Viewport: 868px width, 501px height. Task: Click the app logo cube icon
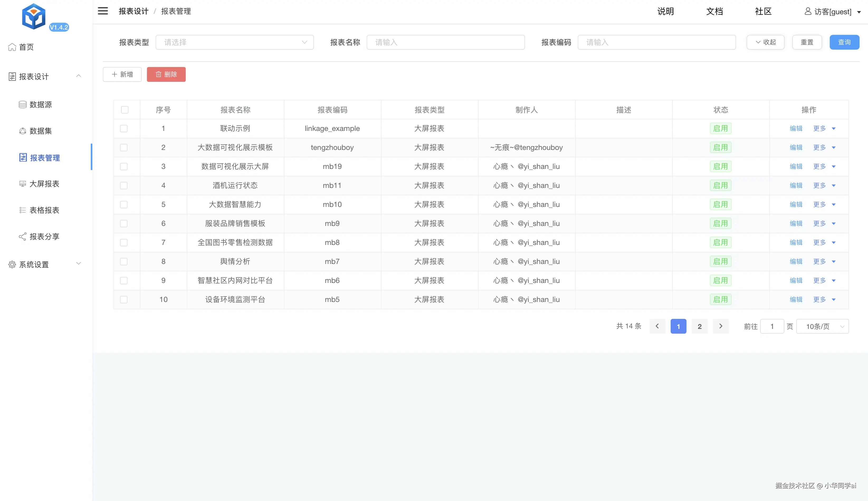pos(33,16)
